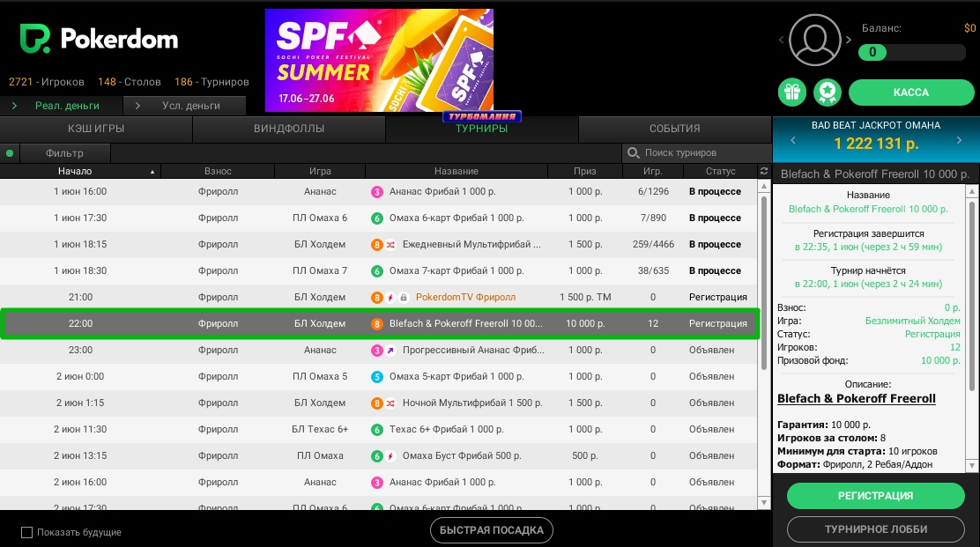
Task: Sort by Взнос column header
Action: 218,171
